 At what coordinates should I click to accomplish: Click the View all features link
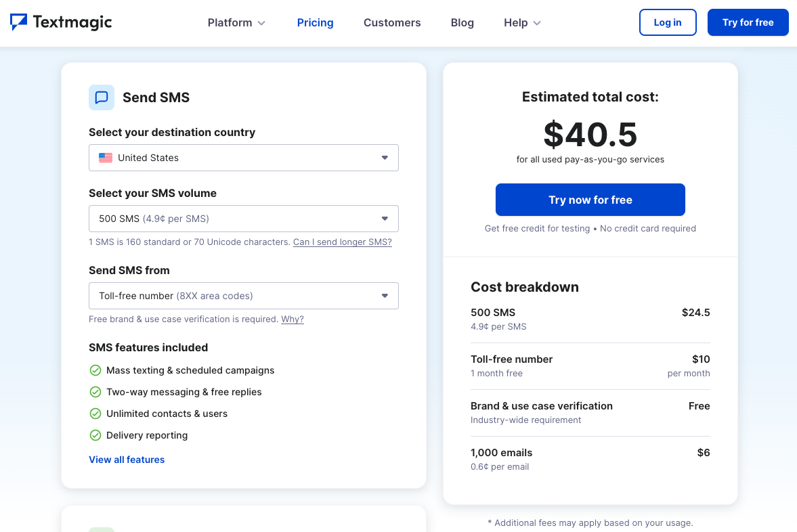(x=127, y=460)
